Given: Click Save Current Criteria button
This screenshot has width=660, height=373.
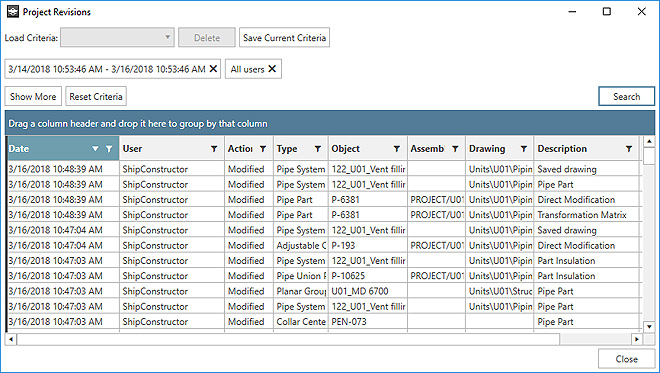Looking at the screenshot, I should 285,37.
